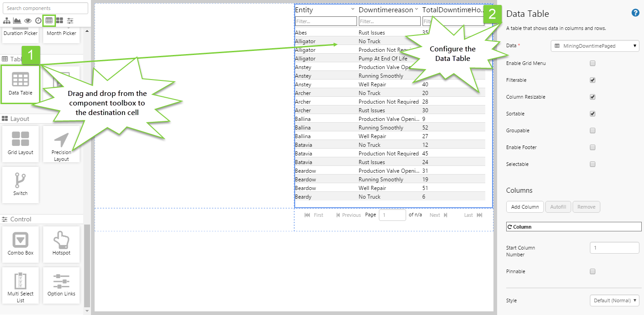Tick the Groupable checkbox

[x=592, y=130]
